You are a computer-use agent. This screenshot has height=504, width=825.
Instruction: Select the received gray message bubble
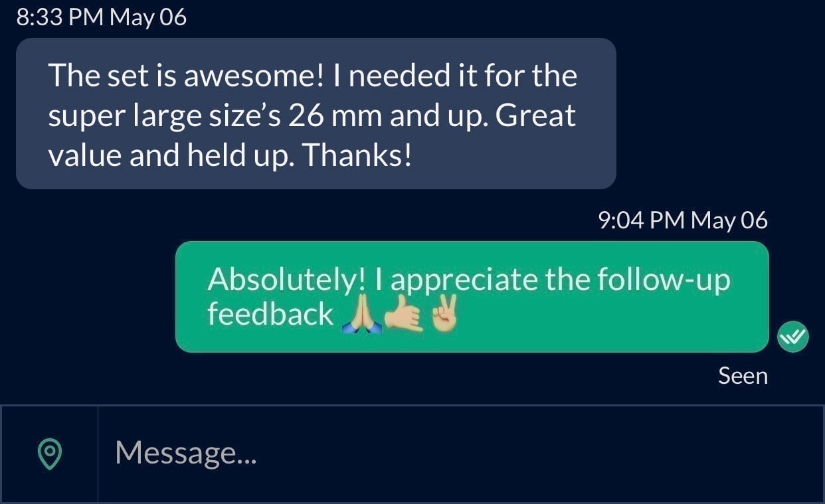pos(316,114)
